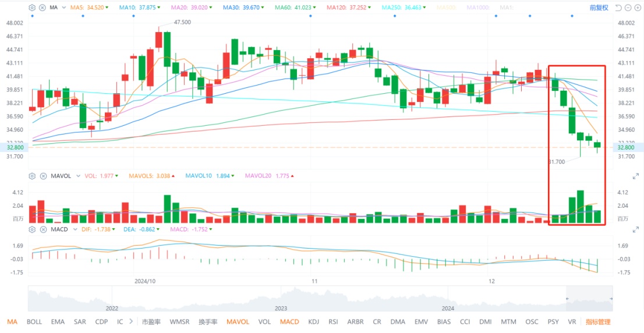The image size is (644, 333).
Task: Click the MAVOL5 3.038 legend value
Action: point(152,176)
